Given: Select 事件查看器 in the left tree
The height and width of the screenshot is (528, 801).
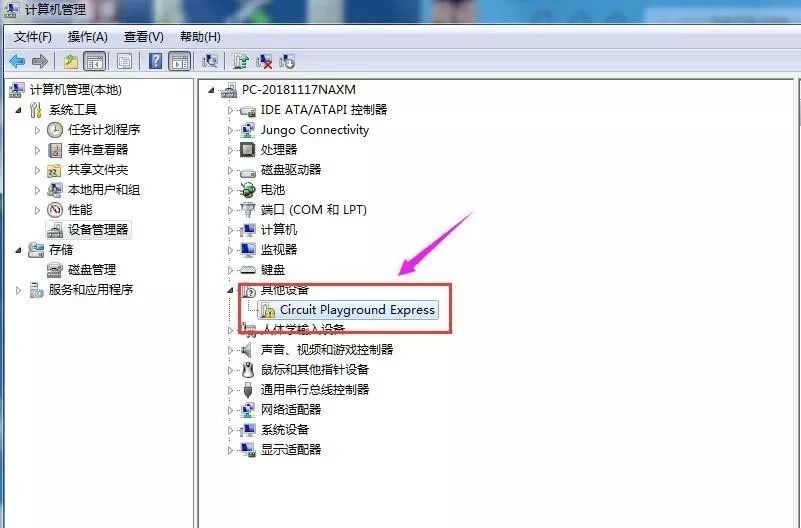Looking at the screenshot, I should (x=98, y=150).
